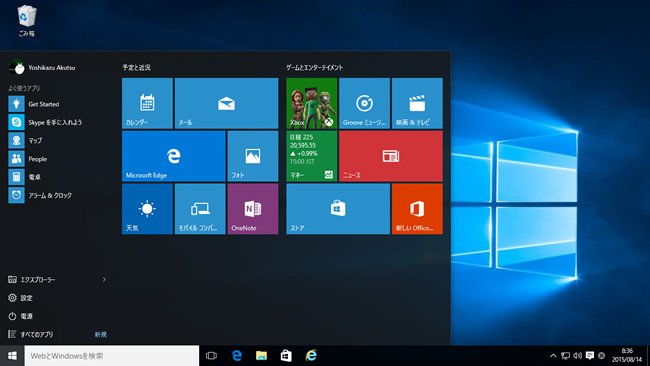Image resolution: width=650 pixels, height=366 pixels.
Task: Open the マネー (Money) live tile
Action: [x=312, y=156]
